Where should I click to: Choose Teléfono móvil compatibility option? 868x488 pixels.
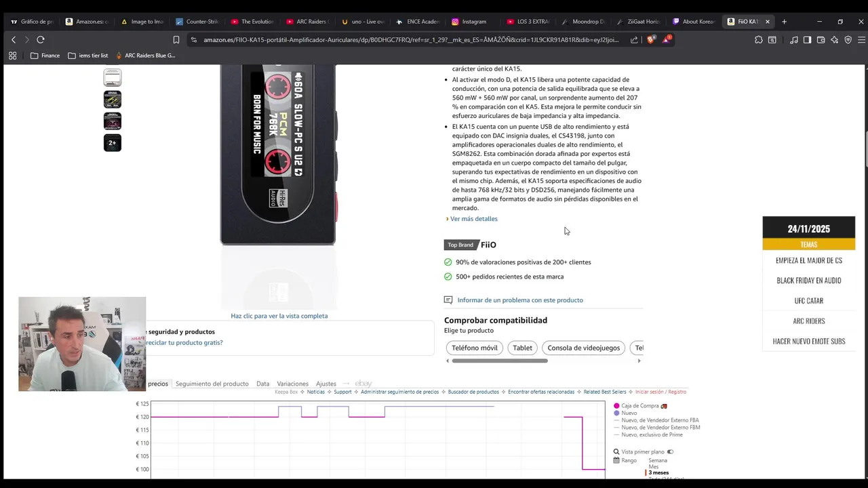[x=475, y=348]
